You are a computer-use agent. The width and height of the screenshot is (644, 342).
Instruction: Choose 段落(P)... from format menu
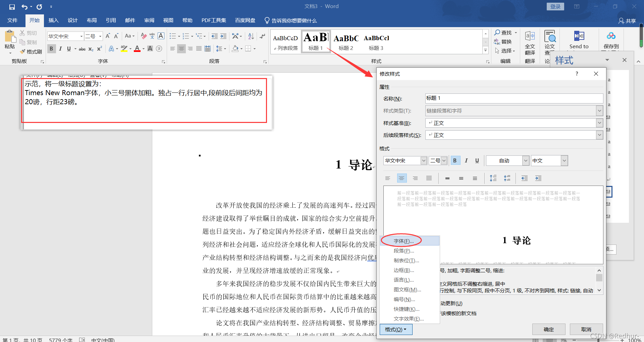[x=410, y=251]
